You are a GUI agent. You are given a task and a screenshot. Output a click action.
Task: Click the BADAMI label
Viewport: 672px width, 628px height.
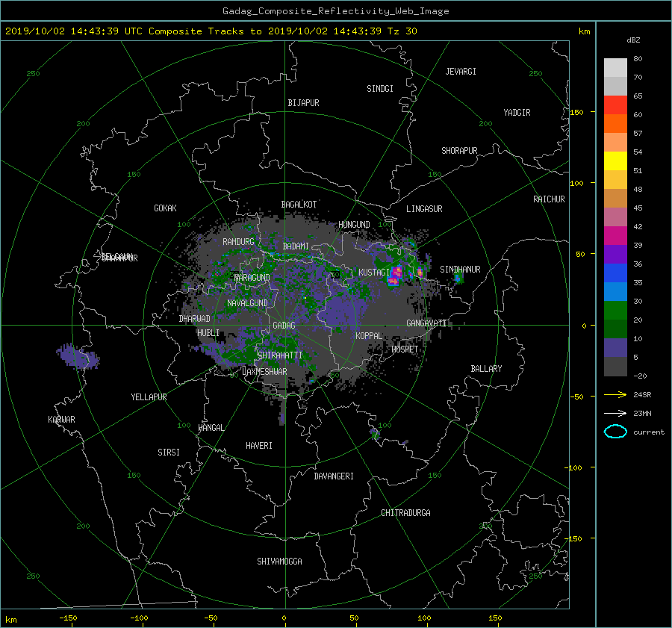(x=296, y=246)
